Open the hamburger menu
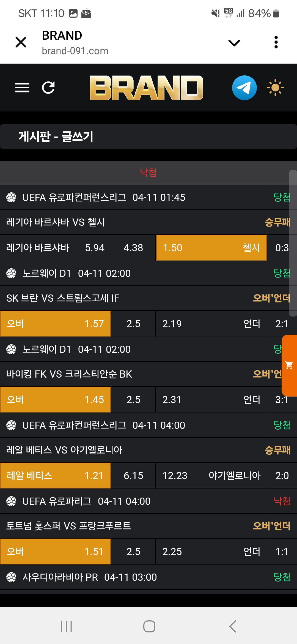Viewport: 297px width, 644px height. 22,88
